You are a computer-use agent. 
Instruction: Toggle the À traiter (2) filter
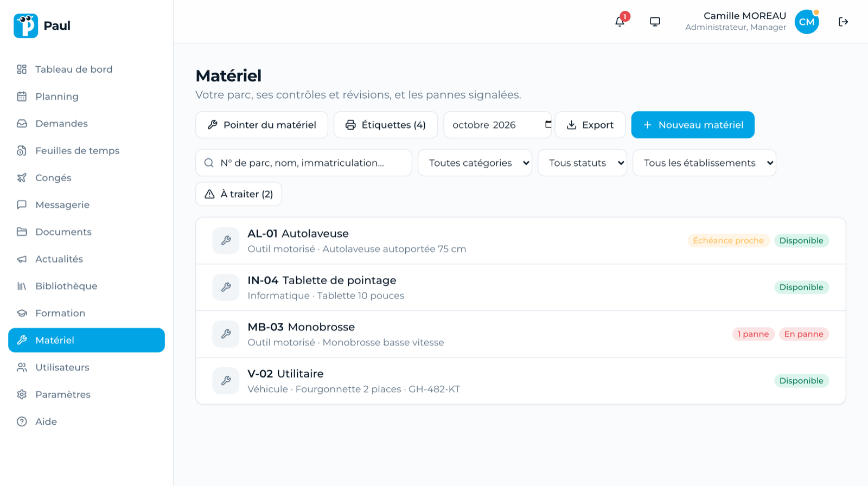coord(239,194)
